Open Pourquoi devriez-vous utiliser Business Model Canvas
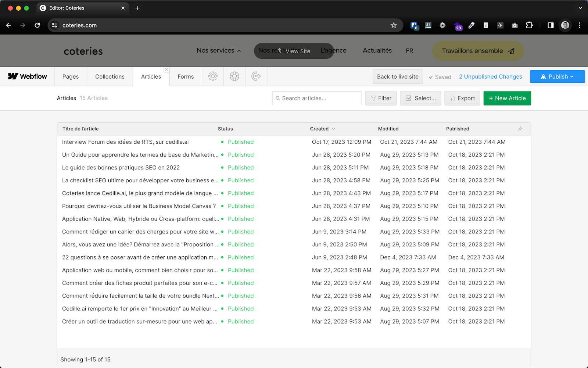 tap(139, 206)
